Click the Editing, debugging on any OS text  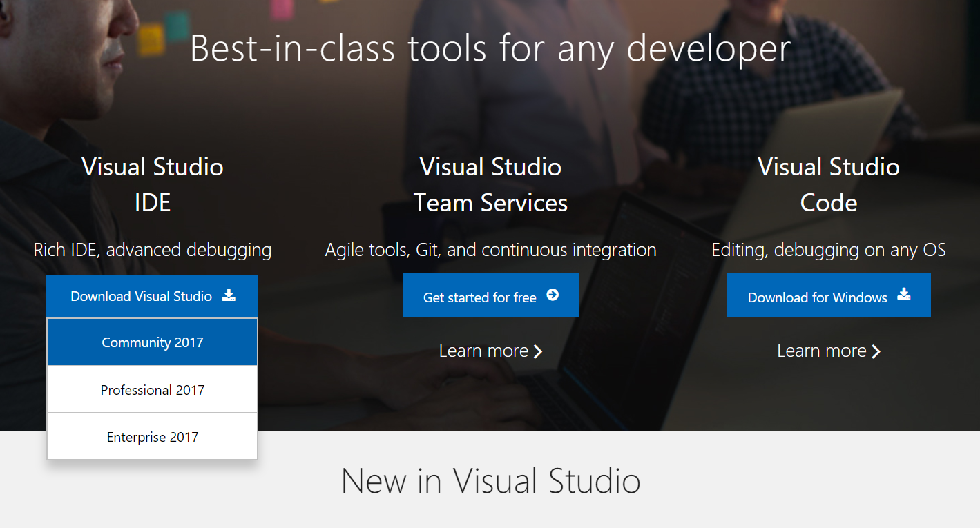(x=829, y=250)
